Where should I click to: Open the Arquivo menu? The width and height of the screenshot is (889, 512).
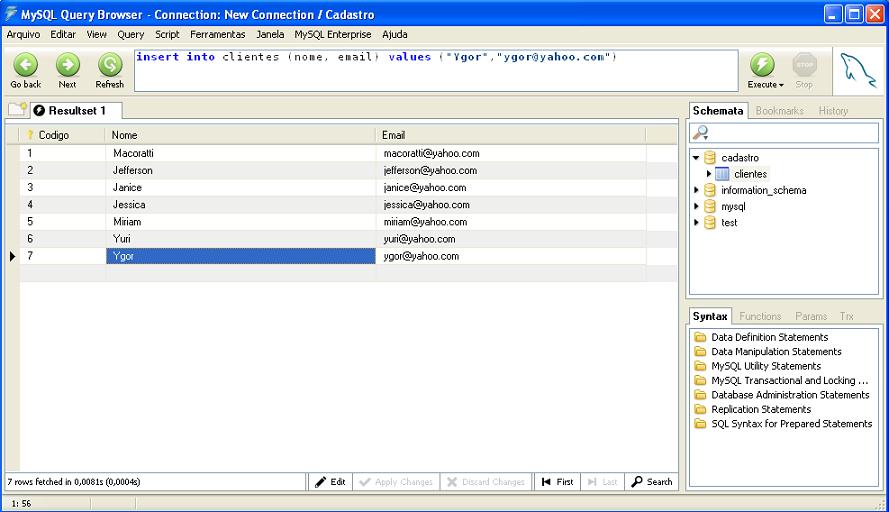[23, 35]
